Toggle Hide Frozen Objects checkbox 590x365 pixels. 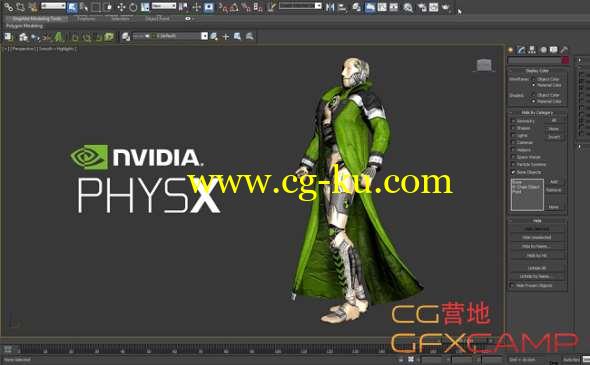click(x=512, y=286)
